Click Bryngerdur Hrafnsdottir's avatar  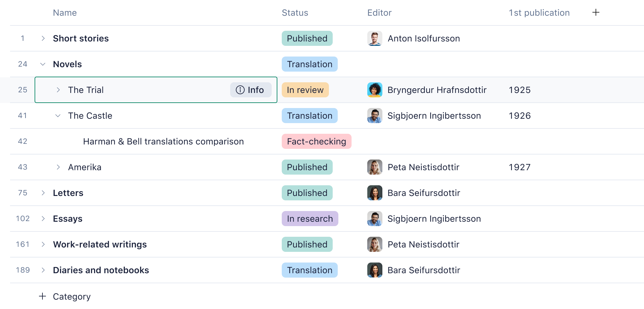click(x=375, y=90)
